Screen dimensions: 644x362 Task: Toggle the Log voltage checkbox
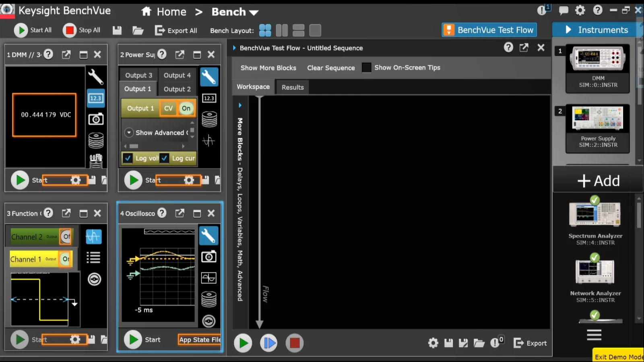click(x=128, y=158)
